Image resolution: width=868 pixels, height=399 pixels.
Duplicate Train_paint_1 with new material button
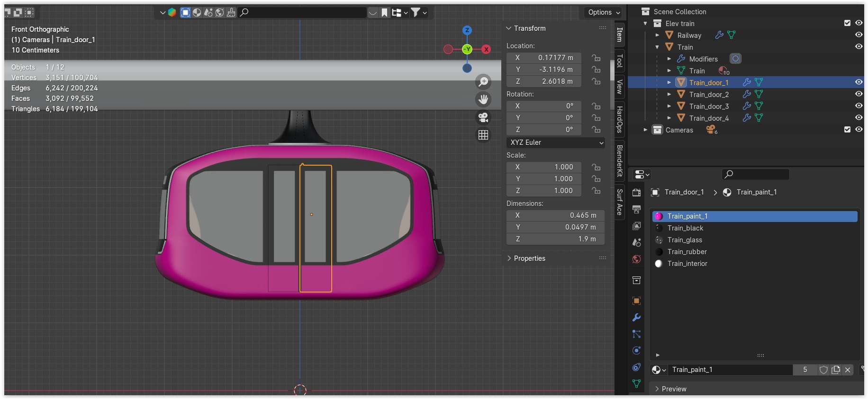tap(836, 370)
